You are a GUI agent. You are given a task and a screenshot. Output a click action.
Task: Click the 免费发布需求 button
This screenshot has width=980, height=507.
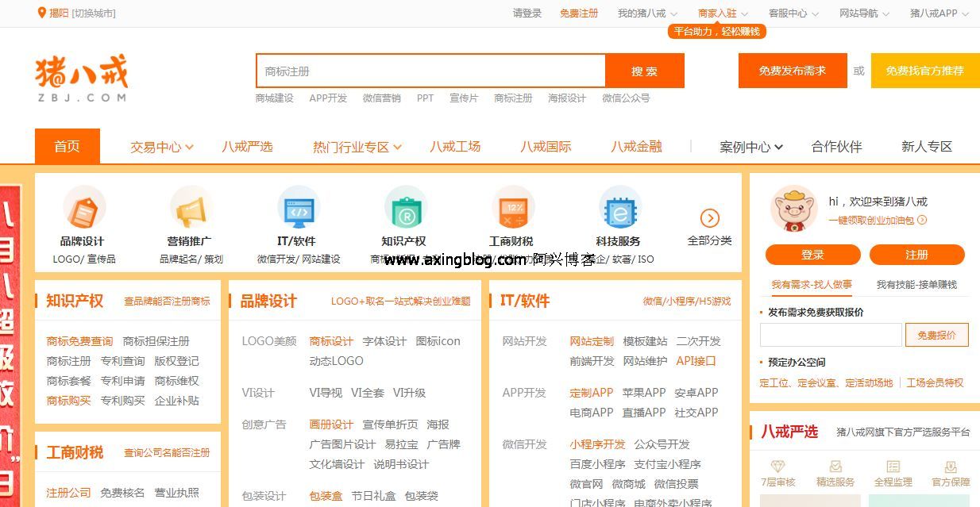(x=792, y=71)
